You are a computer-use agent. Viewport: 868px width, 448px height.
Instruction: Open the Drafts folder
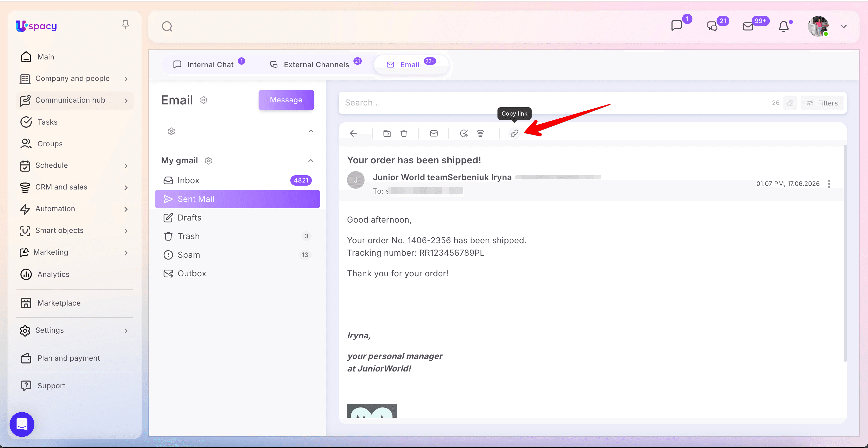pyautogui.click(x=237, y=218)
